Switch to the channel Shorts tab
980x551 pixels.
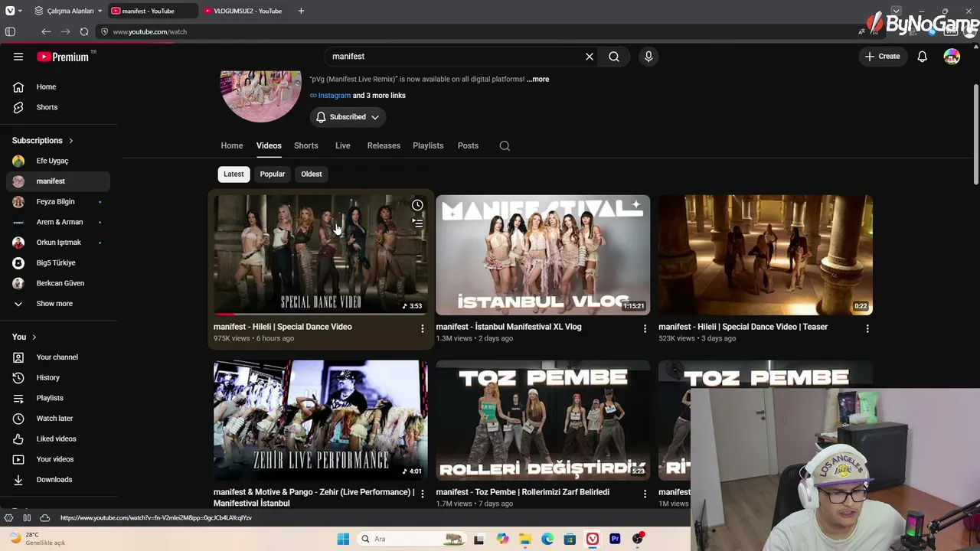306,145
